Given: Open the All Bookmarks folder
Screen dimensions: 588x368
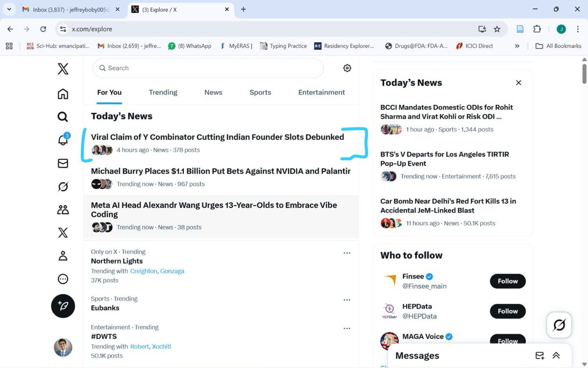Looking at the screenshot, I should tap(558, 46).
